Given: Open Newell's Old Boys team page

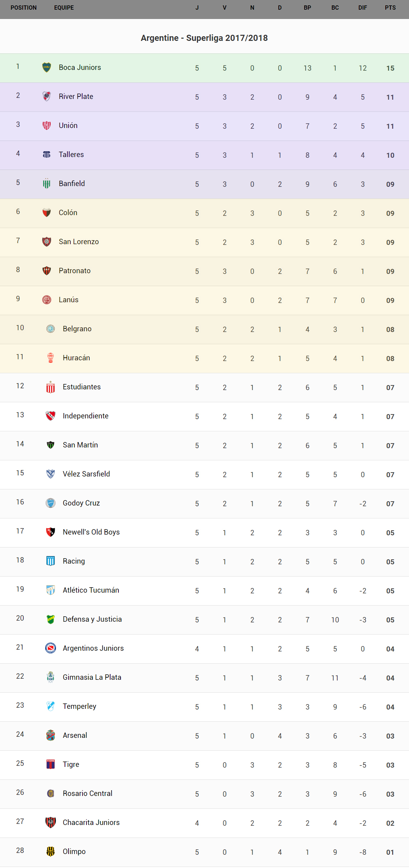Looking at the screenshot, I should click(91, 532).
